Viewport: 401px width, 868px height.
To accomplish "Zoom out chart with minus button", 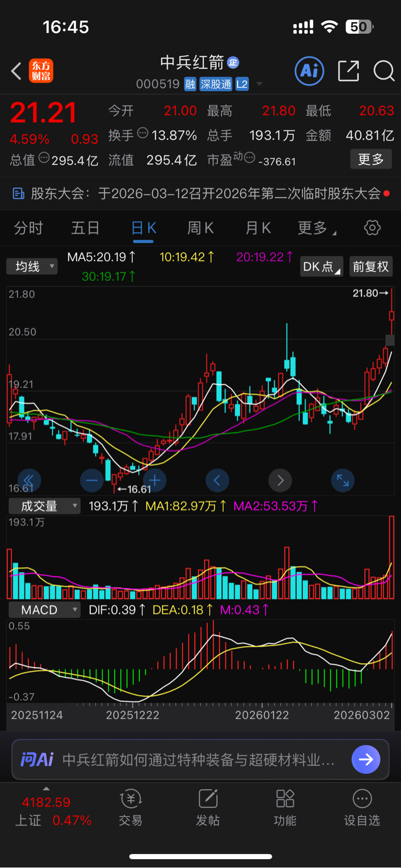I will pos(92,480).
